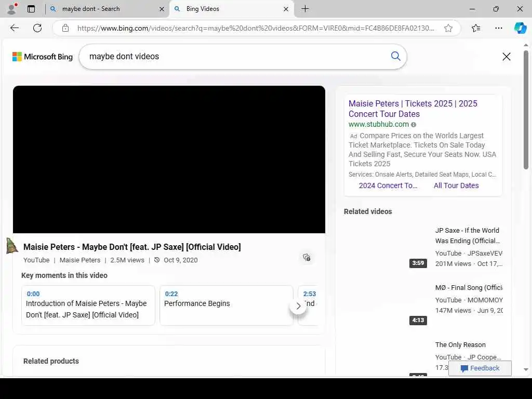Click the 'Related videos' heading

pyautogui.click(x=368, y=211)
